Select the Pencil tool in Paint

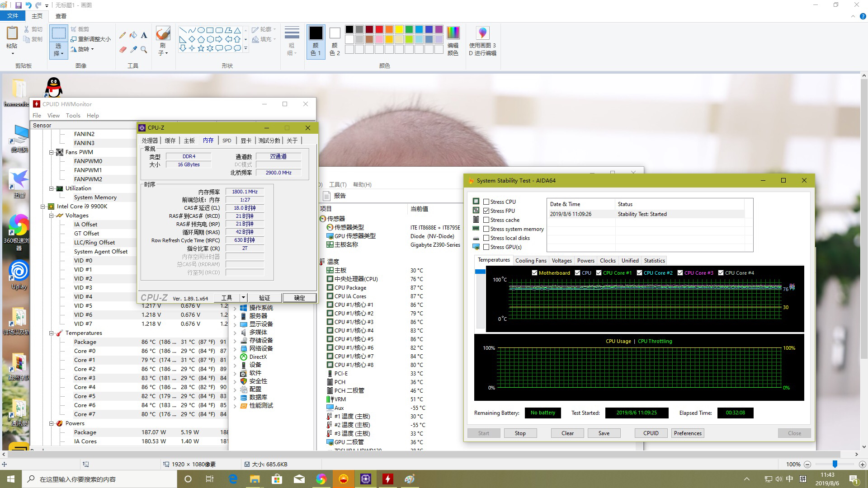point(123,35)
